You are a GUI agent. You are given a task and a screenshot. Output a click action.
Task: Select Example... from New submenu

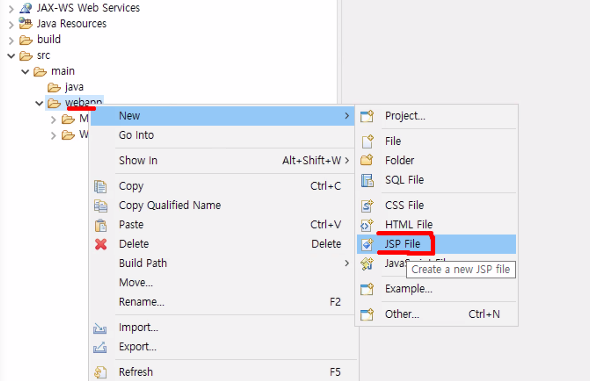tap(436, 289)
